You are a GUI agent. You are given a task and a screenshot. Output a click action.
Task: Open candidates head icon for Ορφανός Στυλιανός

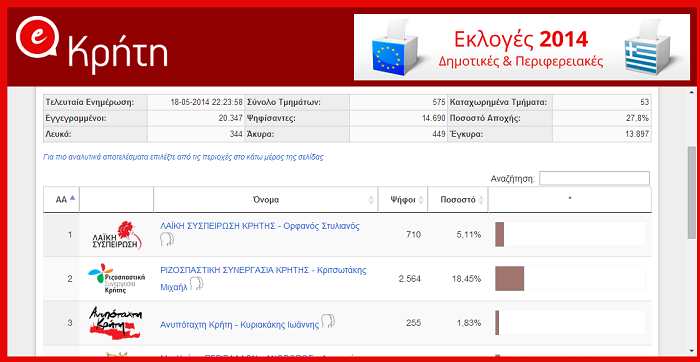(167, 240)
